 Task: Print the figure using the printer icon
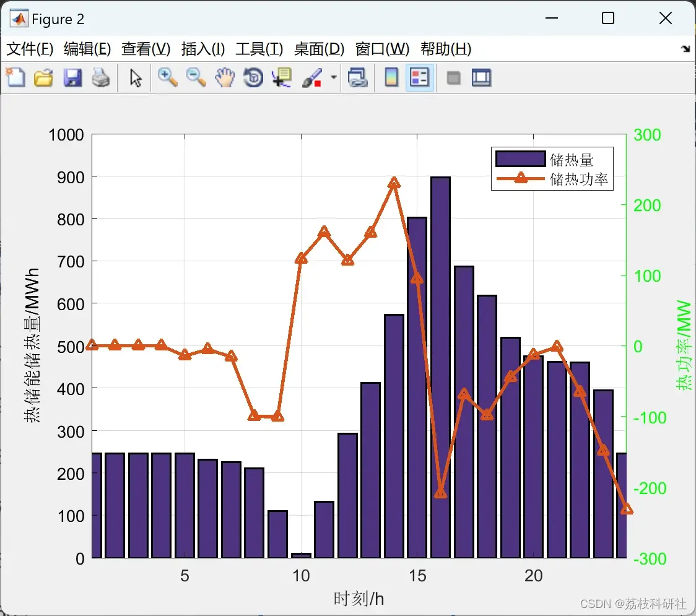tap(101, 77)
